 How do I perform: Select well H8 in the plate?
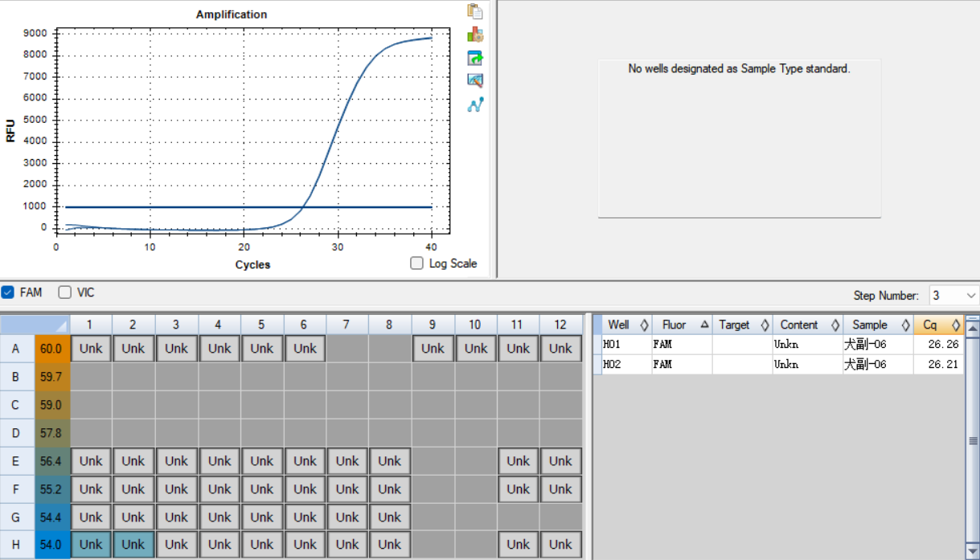[x=390, y=545]
